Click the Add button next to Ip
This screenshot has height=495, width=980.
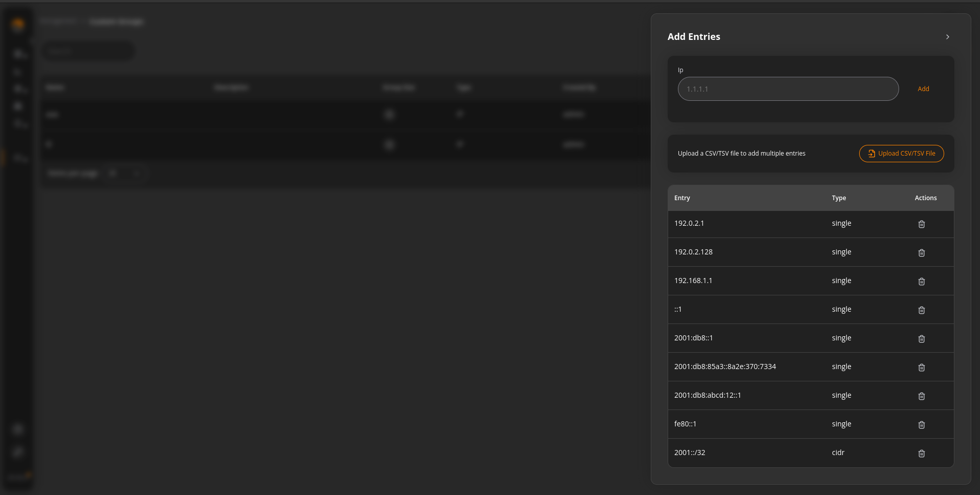tap(923, 89)
